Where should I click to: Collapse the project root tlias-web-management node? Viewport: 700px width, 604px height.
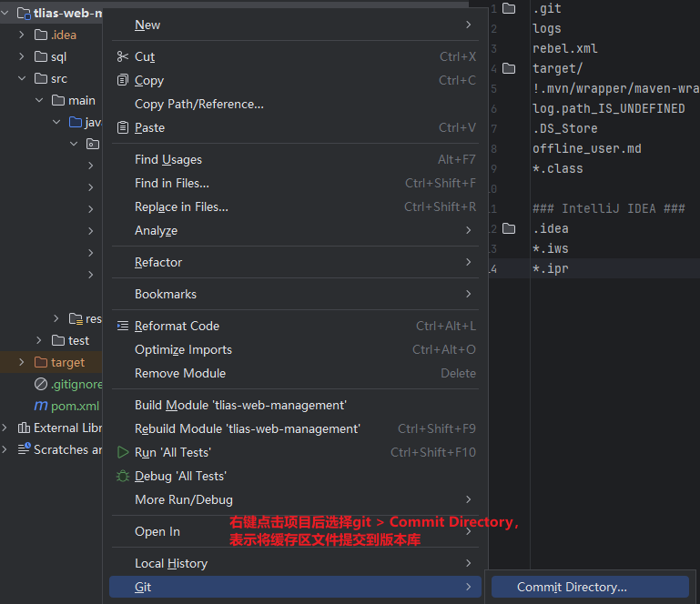pyautogui.click(x=5, y=13)
